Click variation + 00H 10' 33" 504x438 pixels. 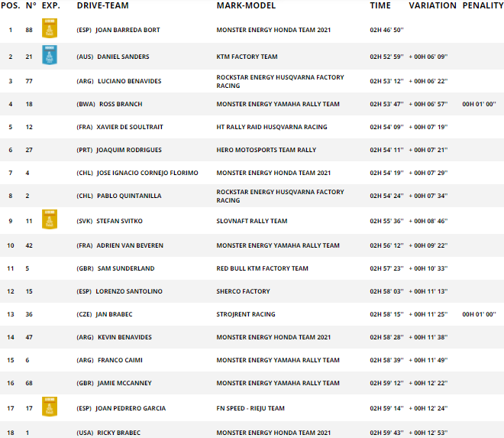(x=428, y=268)
